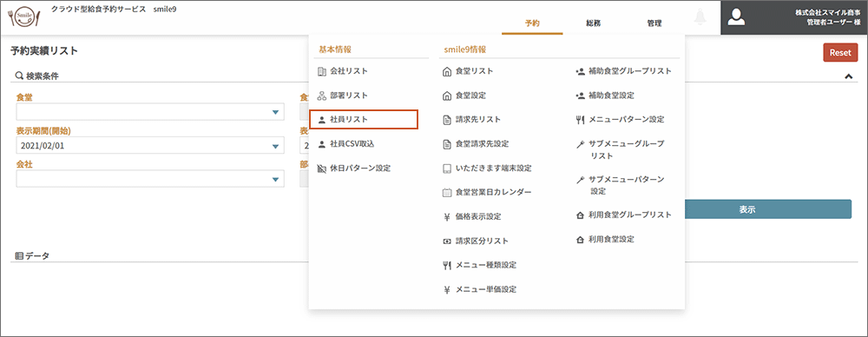
Task: Click the 2021/02/01 date field
Action: 150,146
